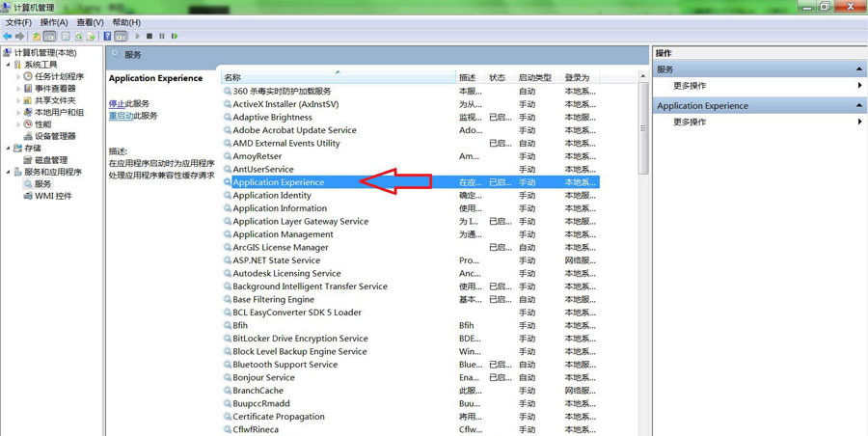Open 更多操作 under 服务 section
The width and height of the screenshot is (868, 436).
coord(690,86)
